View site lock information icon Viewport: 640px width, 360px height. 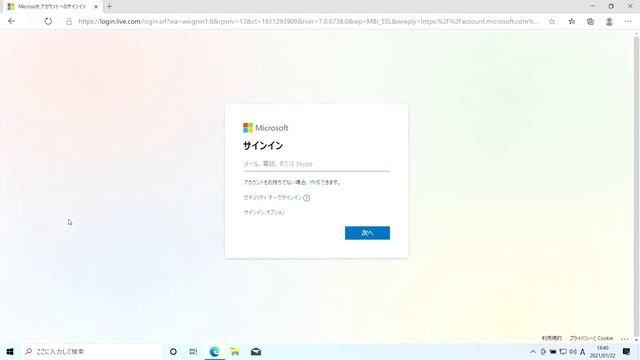pyautogui.click(x=69, y=21)
